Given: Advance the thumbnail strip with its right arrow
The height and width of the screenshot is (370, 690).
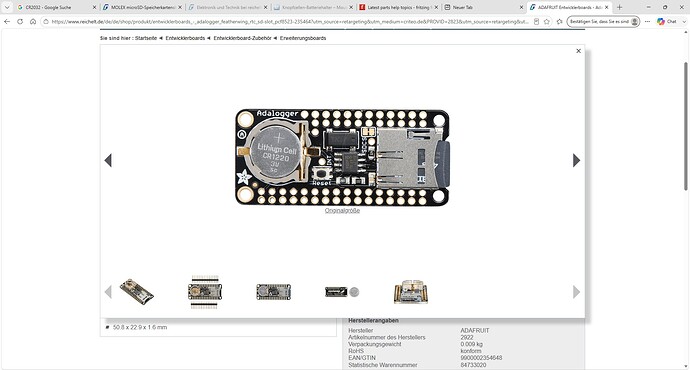Looking at the screenshot, I should [576, 292].
